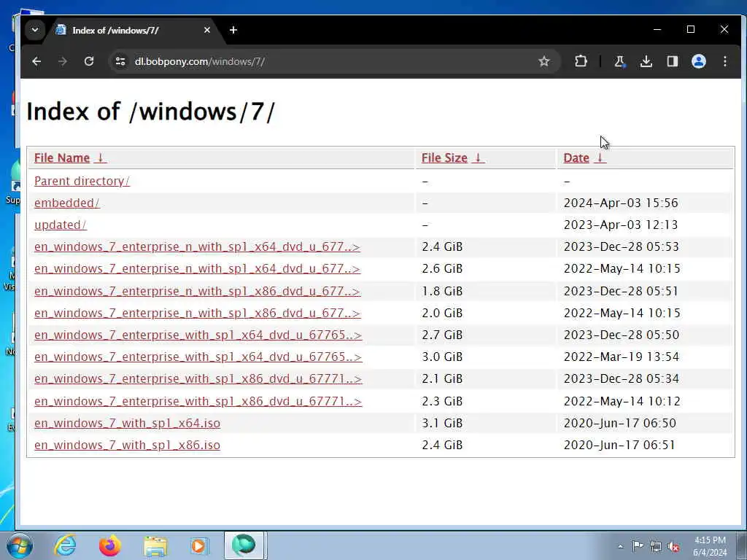Click the forward navigation arrow
Screen dimensions: 747x560
(x=63, y=61)
